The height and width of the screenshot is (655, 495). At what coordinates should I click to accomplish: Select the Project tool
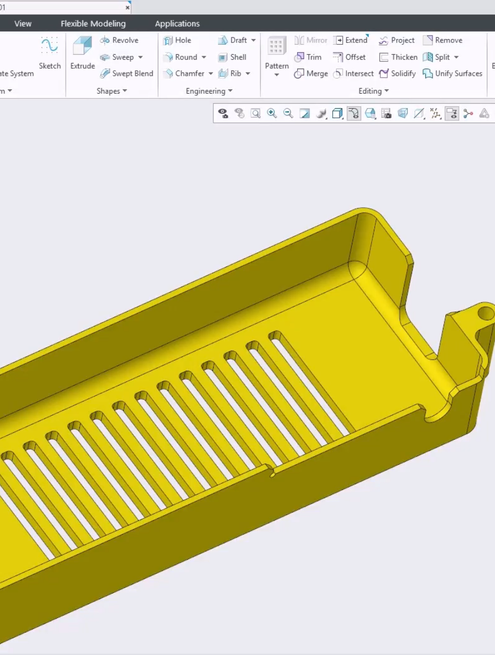coord(397,40)
